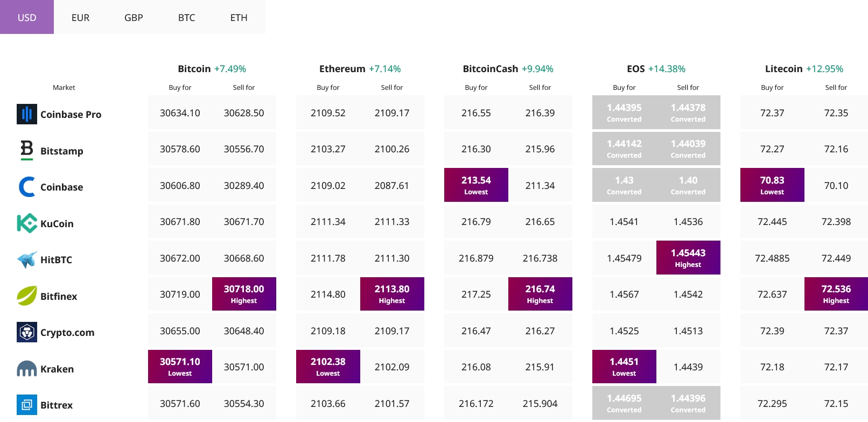Click HitBTC Ethereum buy price 2111.78
868x422 pixels.
click(x=328, y=258)
